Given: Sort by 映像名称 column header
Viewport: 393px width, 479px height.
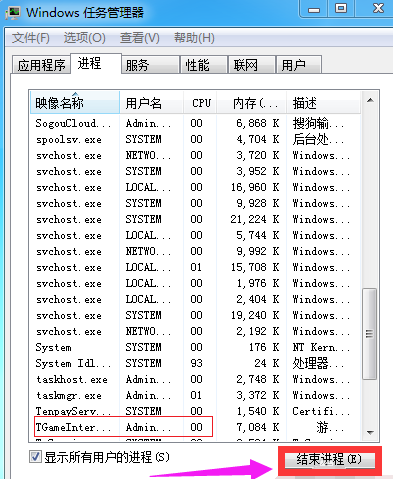Looking at the screenshot, I should point(75,103).
